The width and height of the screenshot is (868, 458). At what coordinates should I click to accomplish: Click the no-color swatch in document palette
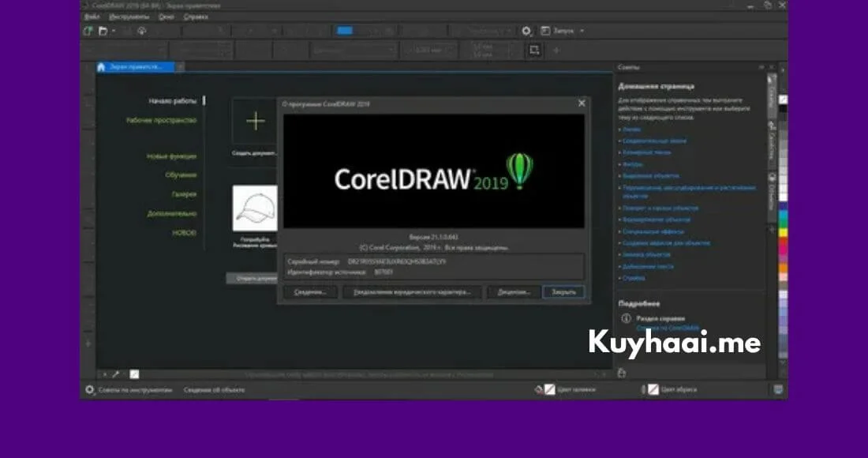[x=134, y=374]
